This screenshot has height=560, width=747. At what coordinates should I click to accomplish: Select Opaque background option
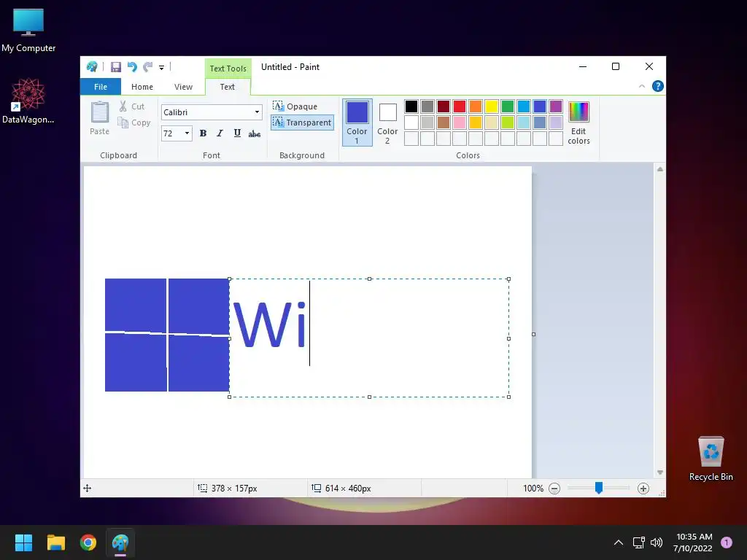tap(295, 106)
